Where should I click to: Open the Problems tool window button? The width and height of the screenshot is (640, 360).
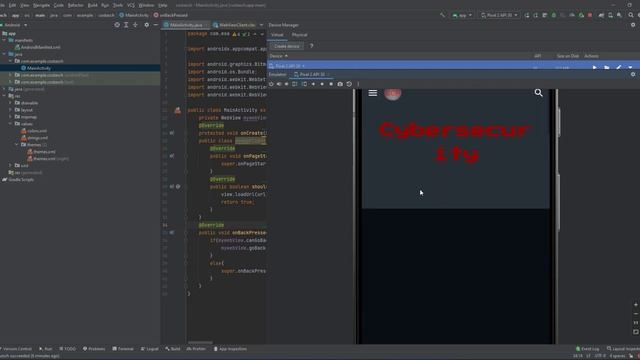[94, 349]
